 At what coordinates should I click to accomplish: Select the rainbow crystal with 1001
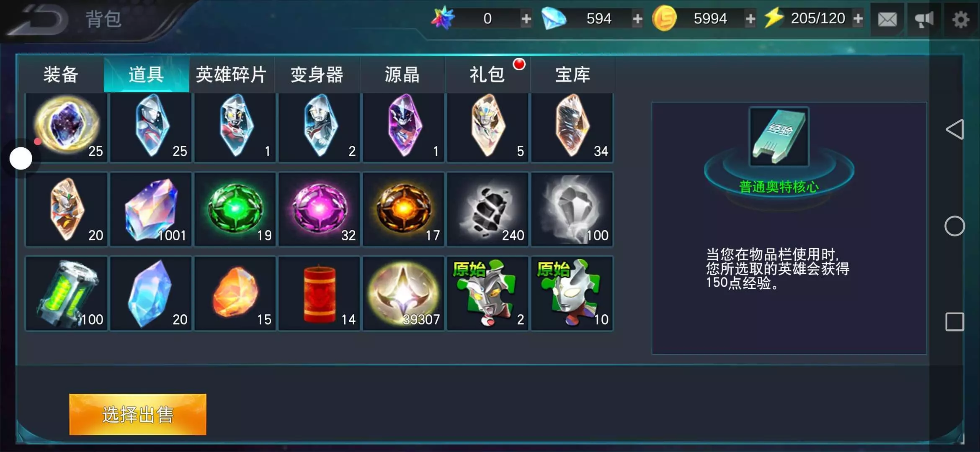pos(151,209)
